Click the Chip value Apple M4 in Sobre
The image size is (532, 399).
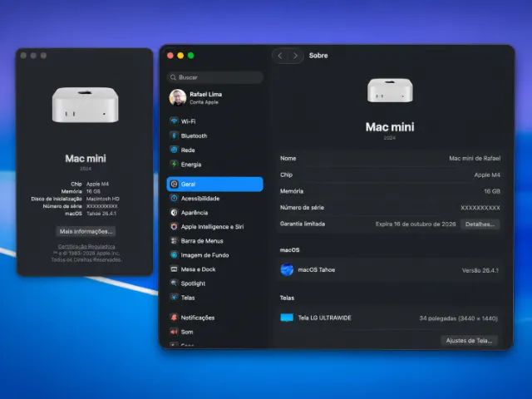point(487,175)
